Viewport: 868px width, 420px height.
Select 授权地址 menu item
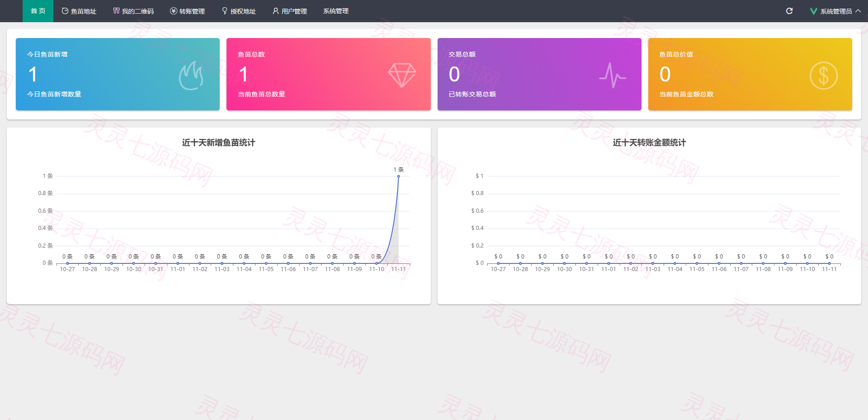point(239,11)
